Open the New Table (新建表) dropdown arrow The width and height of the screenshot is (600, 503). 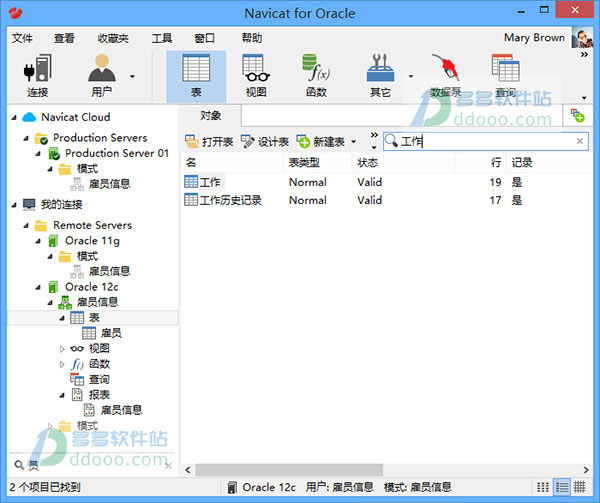[x=354, y=142]
